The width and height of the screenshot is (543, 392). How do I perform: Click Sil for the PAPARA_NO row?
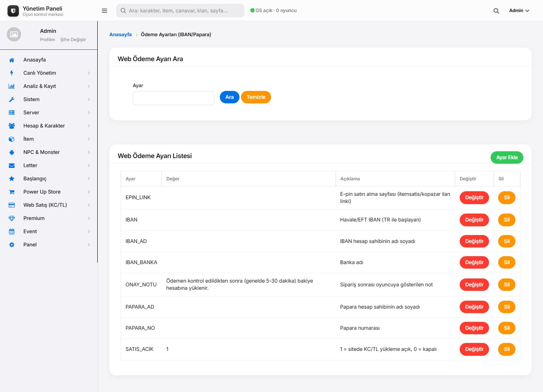point(507,328)
